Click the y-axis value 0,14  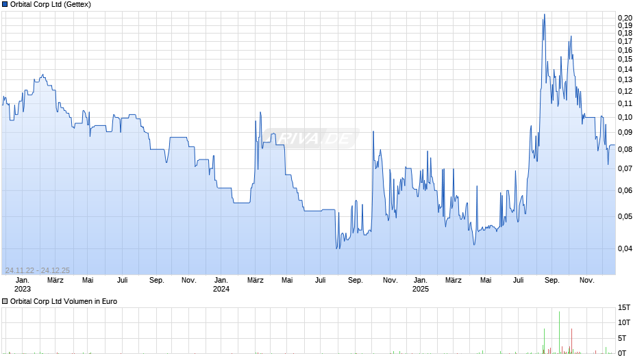click(625, 69)
